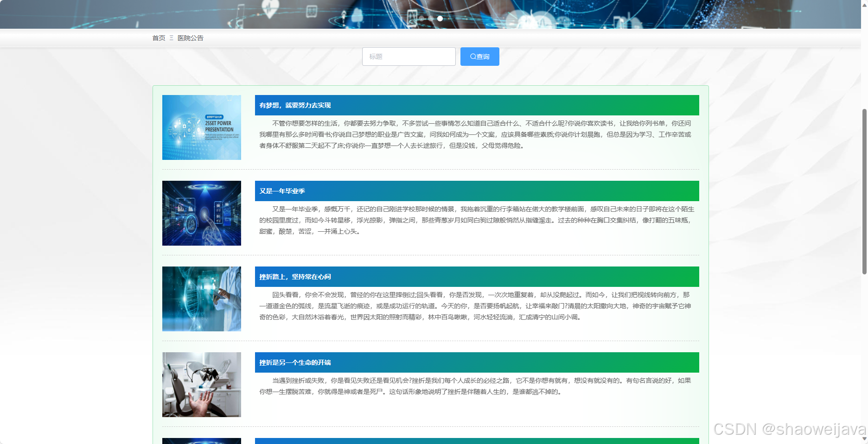Focus the 标题 search input field
This screenshot has width=868, height=444.
[x=408, y=57]
